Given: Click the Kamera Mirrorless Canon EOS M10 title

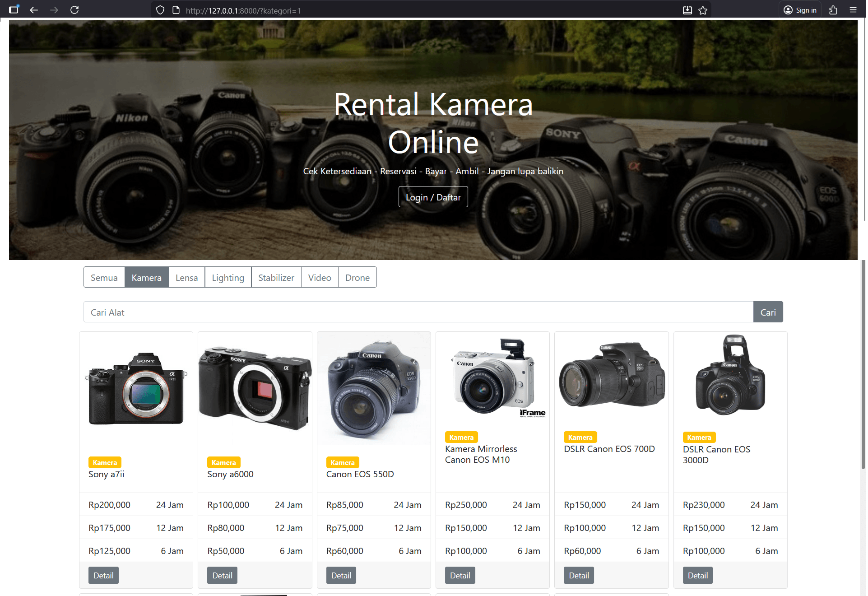Looking at the screenshot, I should click(481, 454).
